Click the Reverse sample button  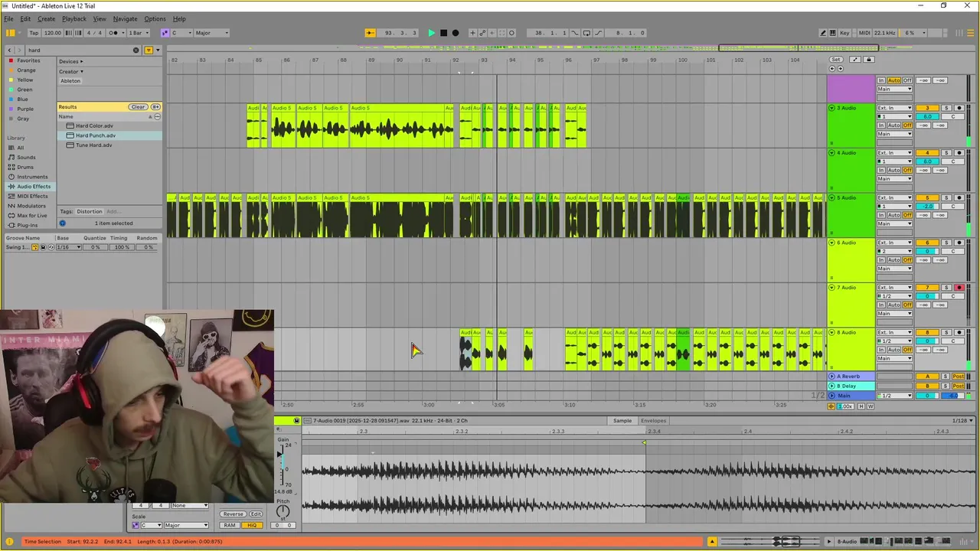click(x=233, y=514)
